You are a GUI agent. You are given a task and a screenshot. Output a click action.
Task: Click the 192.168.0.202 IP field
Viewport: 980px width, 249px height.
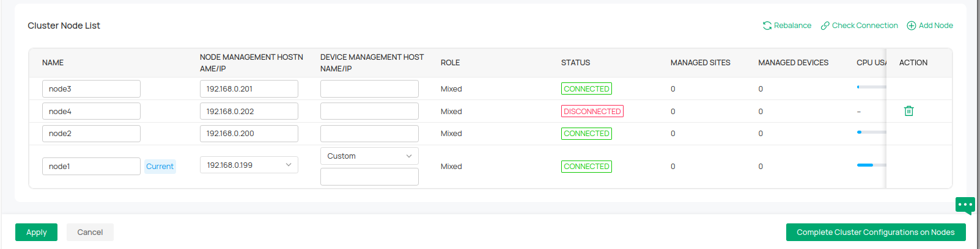pos(249,112)
